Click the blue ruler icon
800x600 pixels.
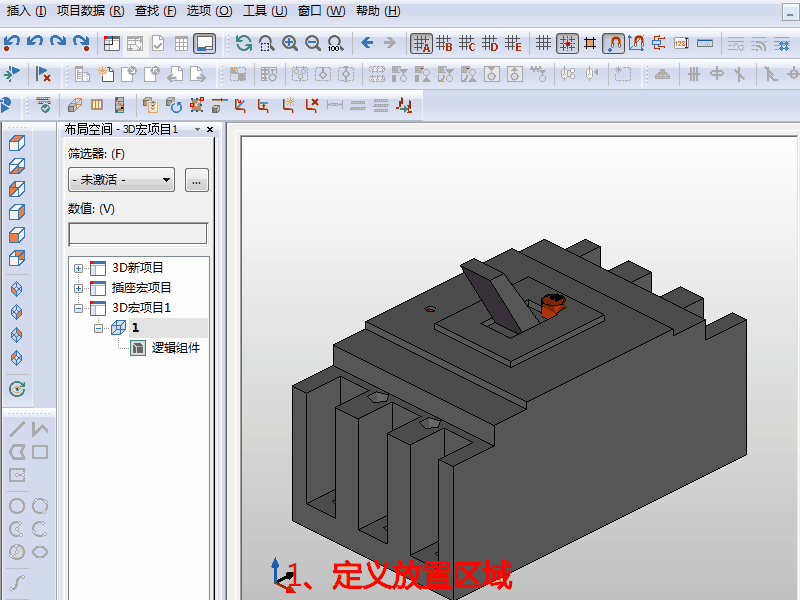coord(705,43)
